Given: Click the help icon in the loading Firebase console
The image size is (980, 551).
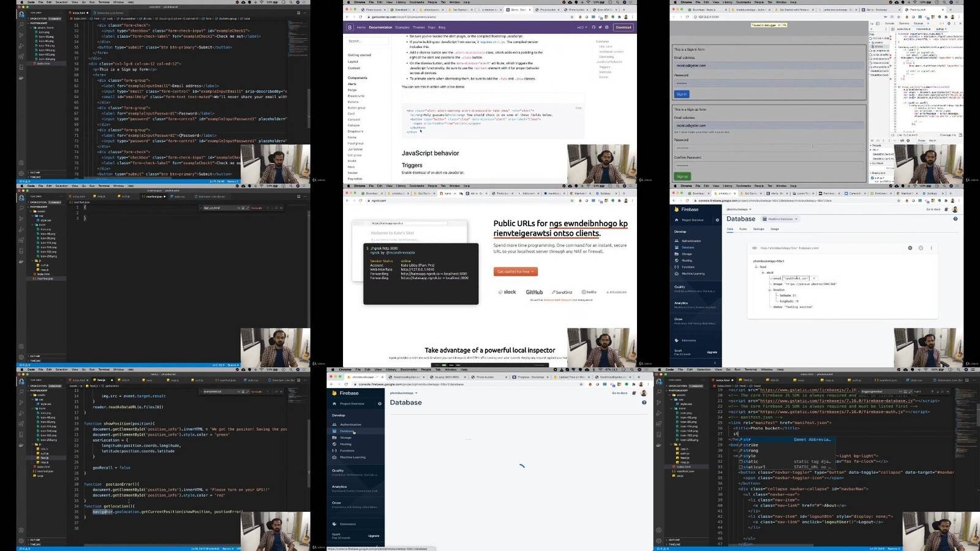Looking at the screenshot, I should coord(644,403).
